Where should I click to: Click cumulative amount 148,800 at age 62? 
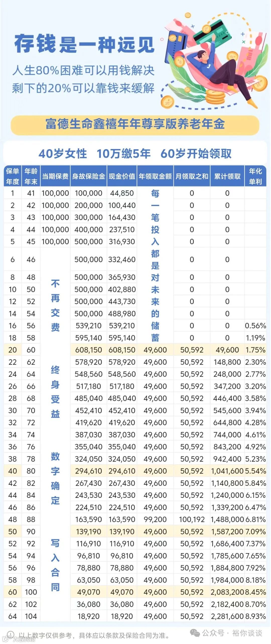pos(227,362)
